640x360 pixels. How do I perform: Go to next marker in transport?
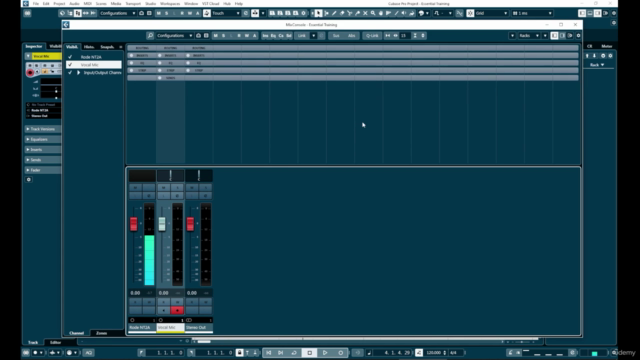point(281,353)
